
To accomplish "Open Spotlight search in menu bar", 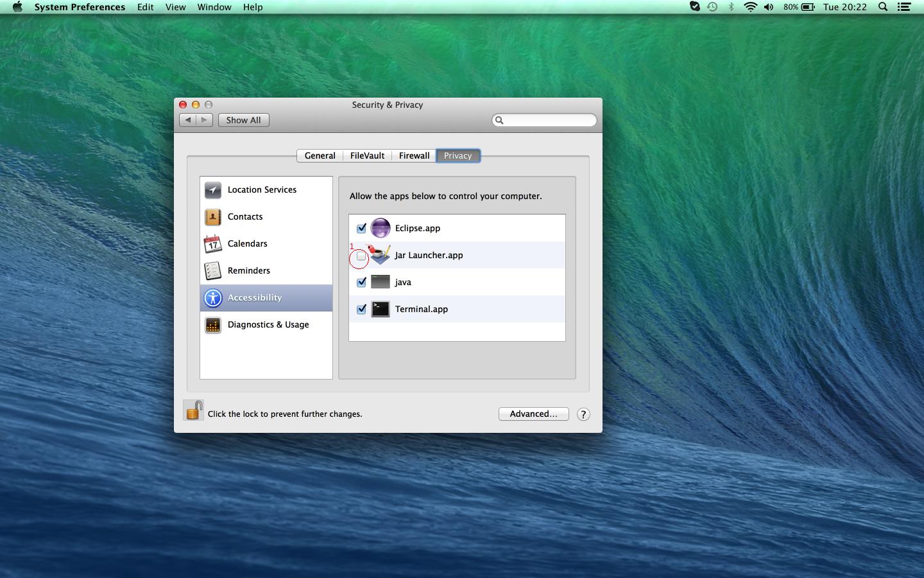I will pos(883,7).
